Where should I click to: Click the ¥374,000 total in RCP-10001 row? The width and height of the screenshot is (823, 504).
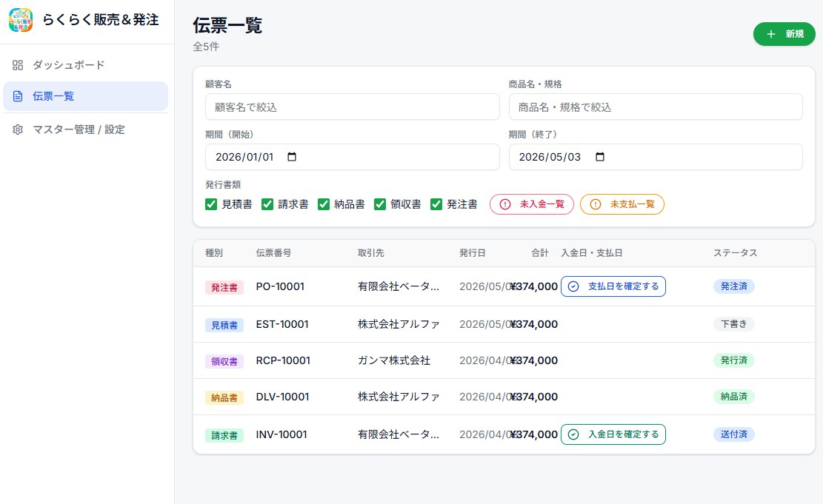tap(534, 360)
